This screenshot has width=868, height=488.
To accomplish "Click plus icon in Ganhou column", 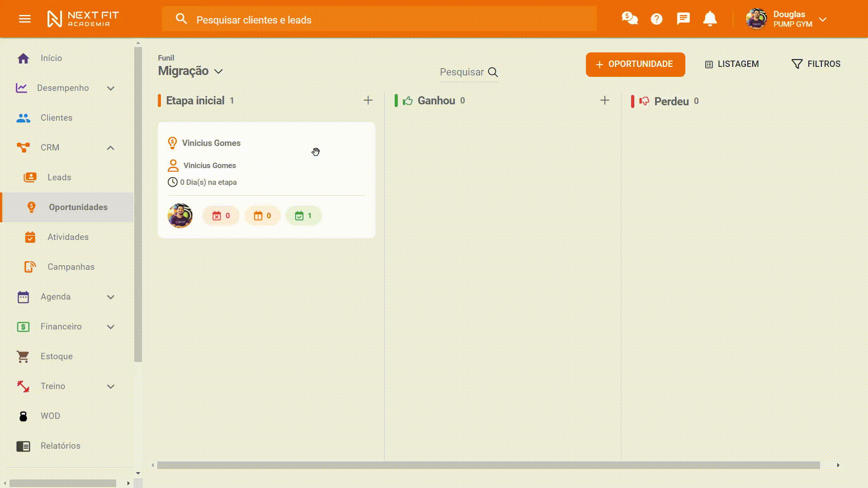I will coord(604,100).
